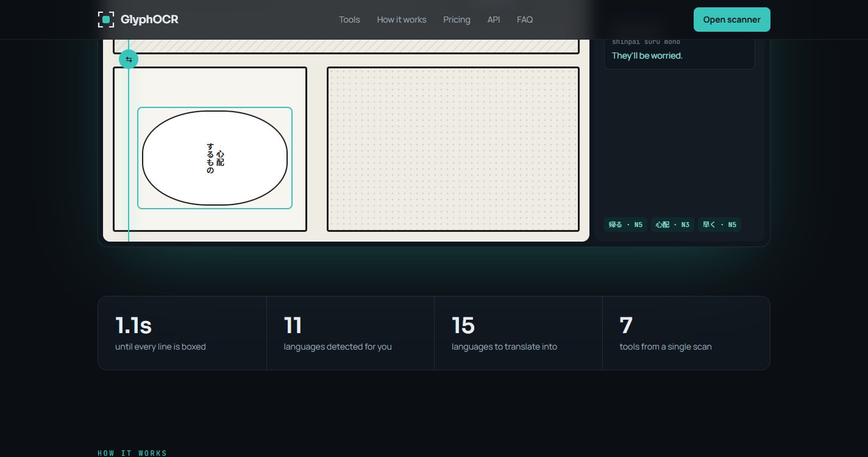Click the GlyphOCR brand name text
This screenshot has height=457, width=868.
point(149,20)
